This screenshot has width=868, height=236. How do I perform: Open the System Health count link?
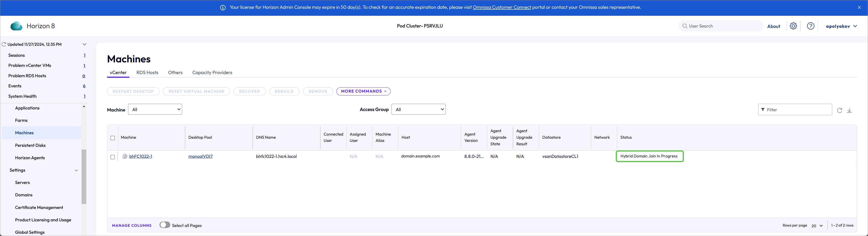[85, 97]
